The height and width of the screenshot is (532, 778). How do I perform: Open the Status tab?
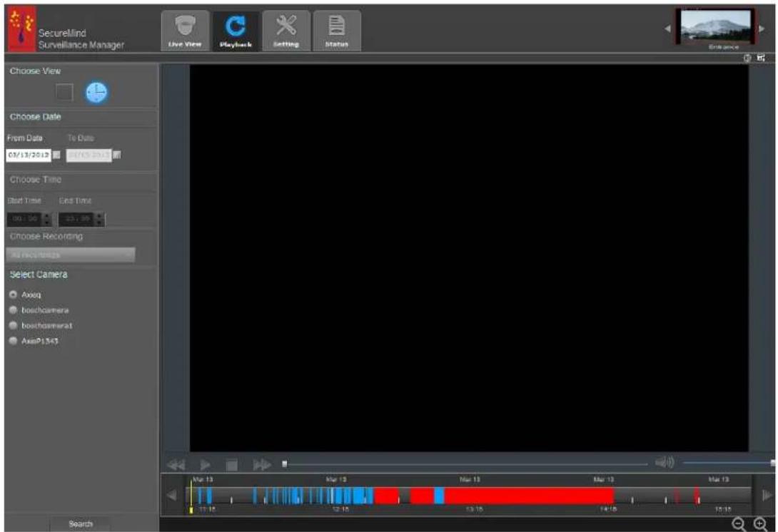tap(336, 31)
